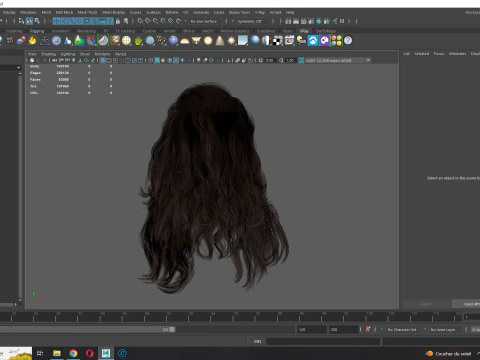
Task: Click the time range slider handle
Action: pos(172,329)
